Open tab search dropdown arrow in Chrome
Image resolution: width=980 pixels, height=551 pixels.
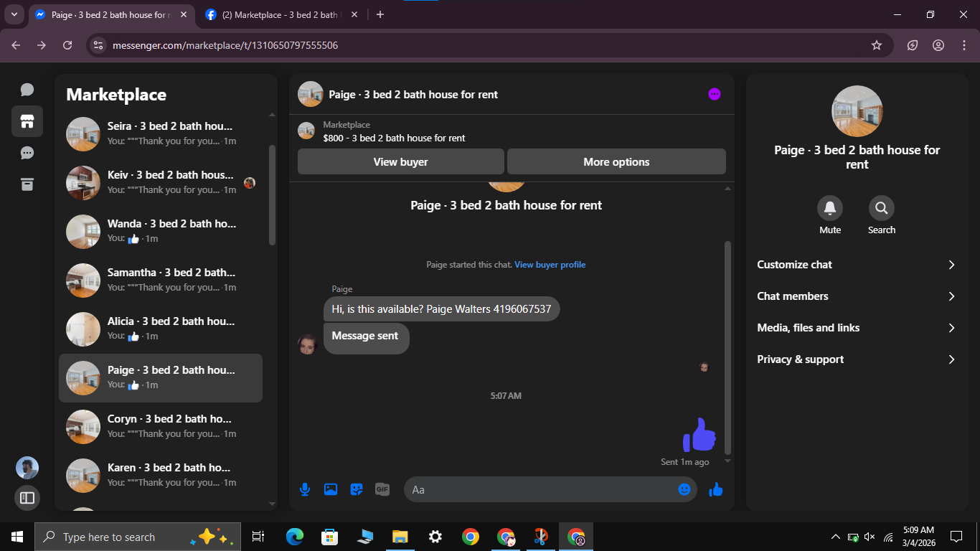[14, 14]
